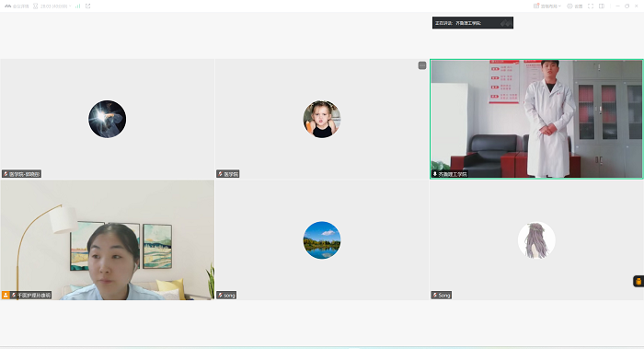Select the flashlight profile avatar tile
This screenshot has width=644, height=349.
pos(108,119)
